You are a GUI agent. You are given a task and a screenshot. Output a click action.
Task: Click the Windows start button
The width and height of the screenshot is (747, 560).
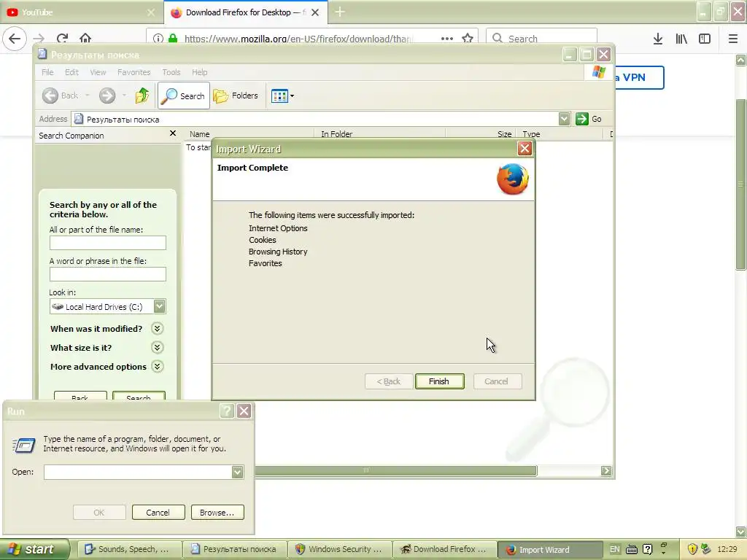(34, 550)
